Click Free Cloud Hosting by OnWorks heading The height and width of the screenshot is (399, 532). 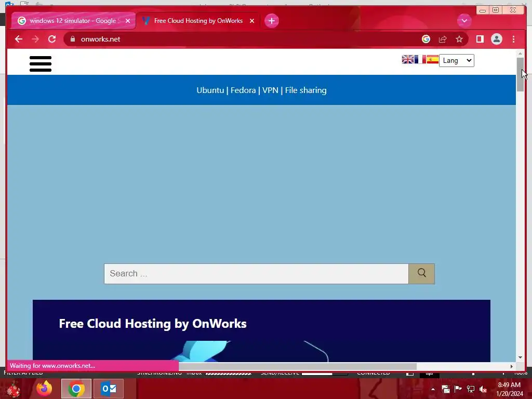[153, 324]
